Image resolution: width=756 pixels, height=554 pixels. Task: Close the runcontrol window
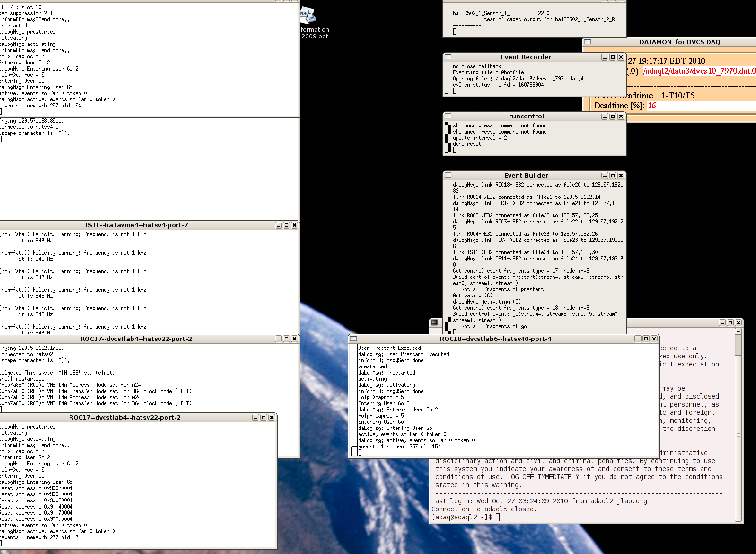coord(621,116)
